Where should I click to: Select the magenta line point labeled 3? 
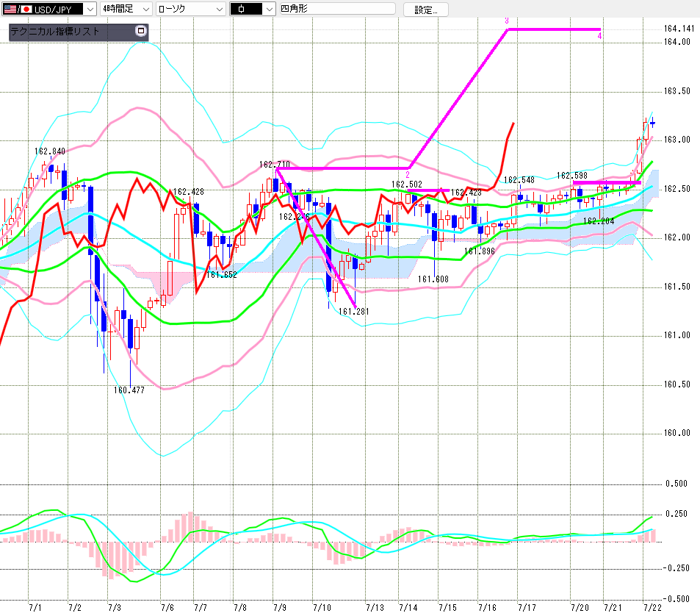click(507, 21)
